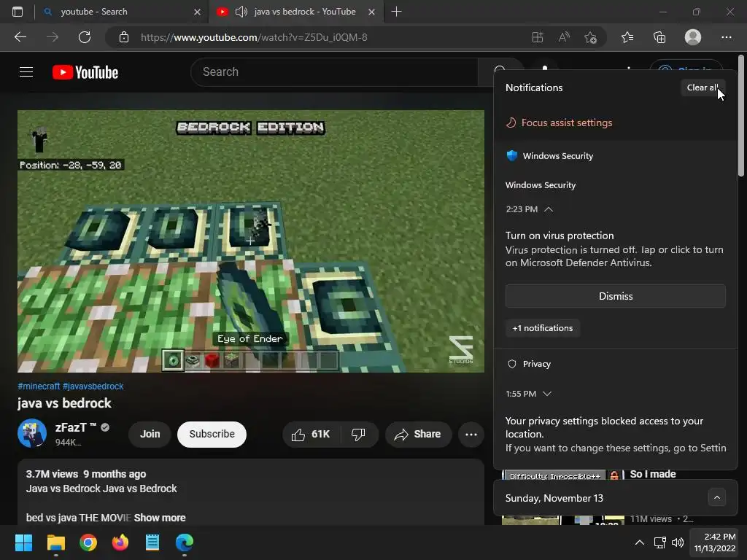Open the Notepad taskbar icon

tap(152, 542)
